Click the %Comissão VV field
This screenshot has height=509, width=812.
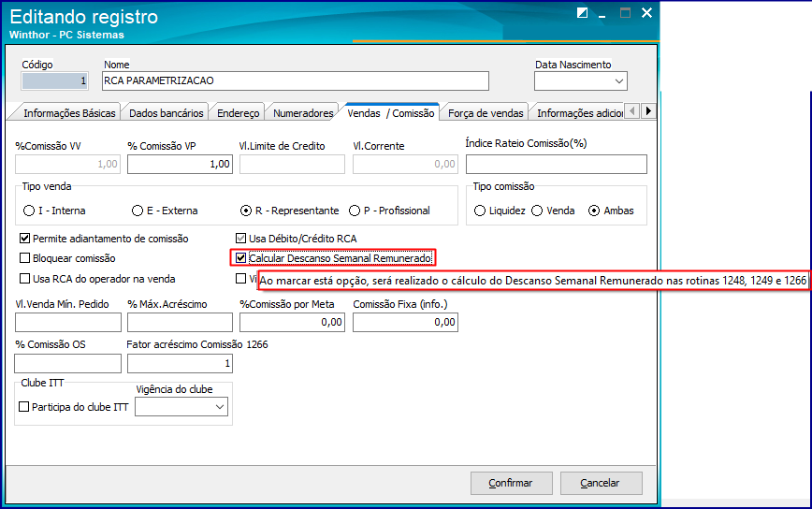pyautogui.click(x=67, y=164)
